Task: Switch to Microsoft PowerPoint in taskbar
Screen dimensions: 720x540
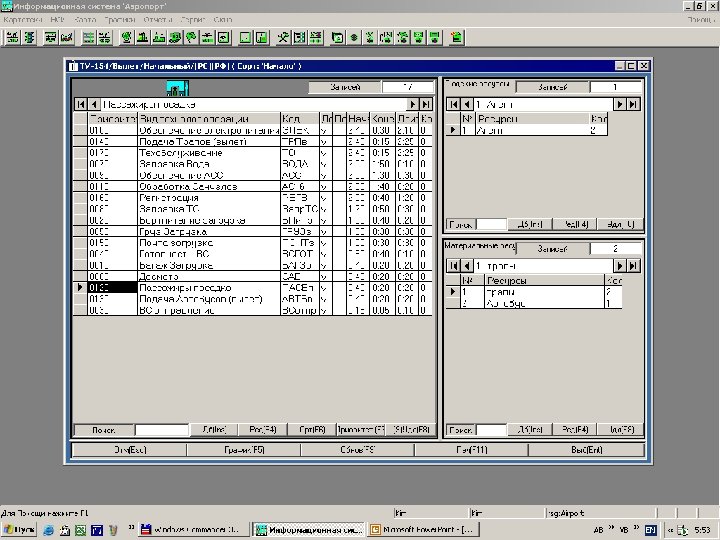Action: 424,530
